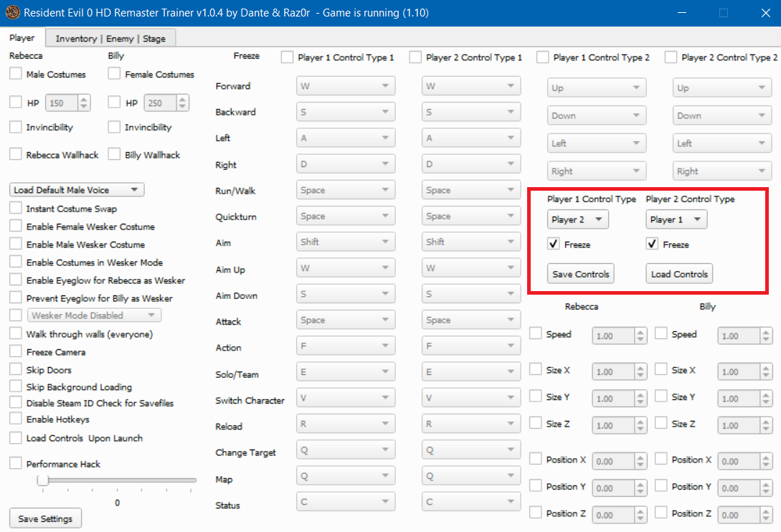The image size is (781, 532).
Task: Open Player 1 Forward key dropdown showing W
Action: tap(346, 85)
